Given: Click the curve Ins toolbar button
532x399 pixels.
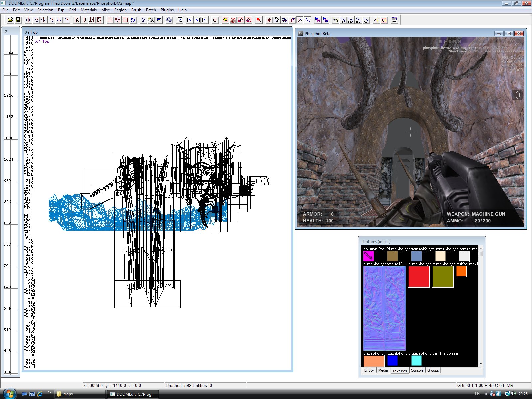Looking at the screenshot, I should [x=358, y=20].
